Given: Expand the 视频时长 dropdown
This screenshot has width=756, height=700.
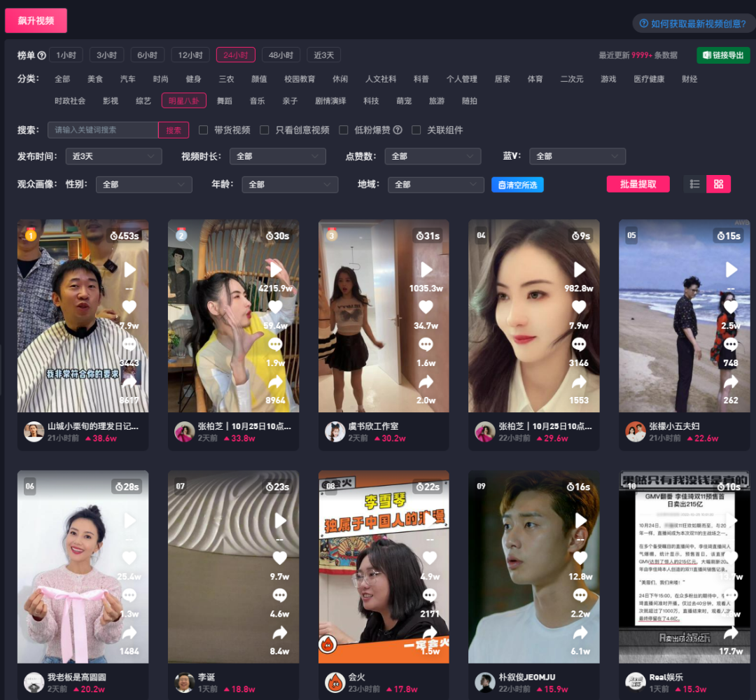Looking at the screenshot, I should (278, 157).
